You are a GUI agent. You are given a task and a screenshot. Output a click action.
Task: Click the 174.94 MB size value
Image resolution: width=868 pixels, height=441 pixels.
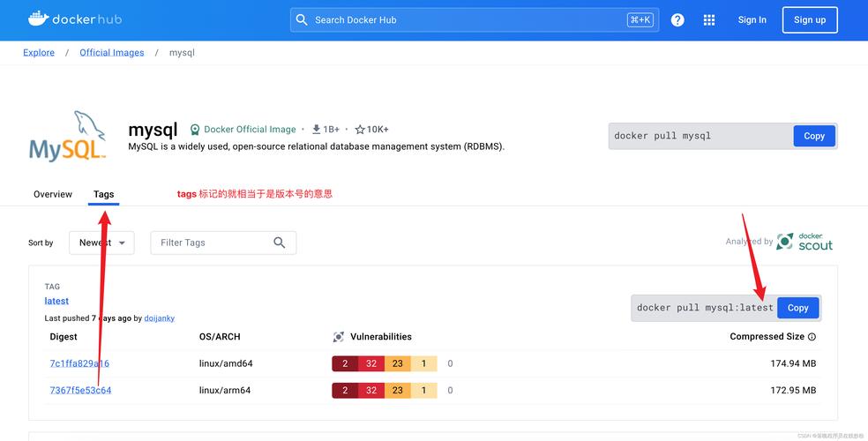pos(793,363)
